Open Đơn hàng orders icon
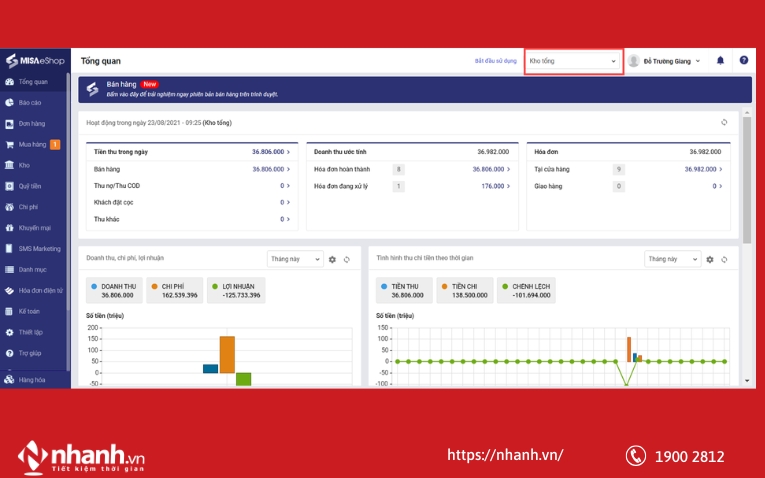The height and width of the screenshot is (478, 765). pyautogui.click(x=9, y=124)
